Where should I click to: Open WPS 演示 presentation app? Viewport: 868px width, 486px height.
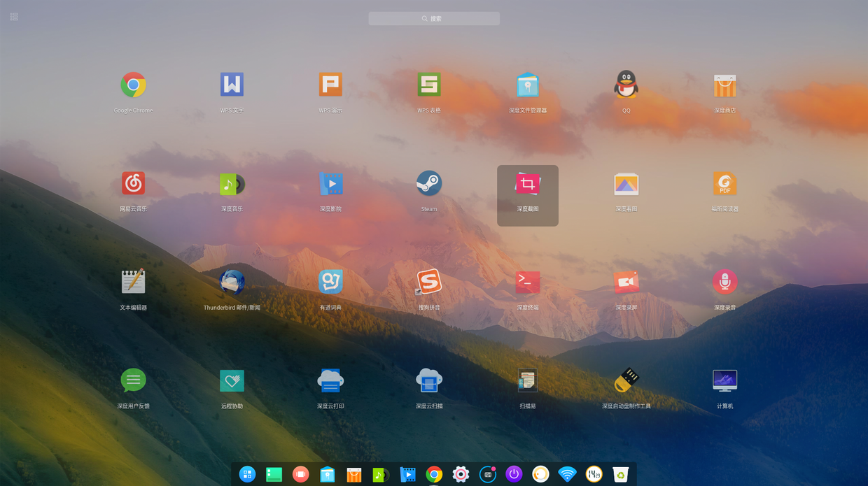pyautogui.click(x=330, y=85)
